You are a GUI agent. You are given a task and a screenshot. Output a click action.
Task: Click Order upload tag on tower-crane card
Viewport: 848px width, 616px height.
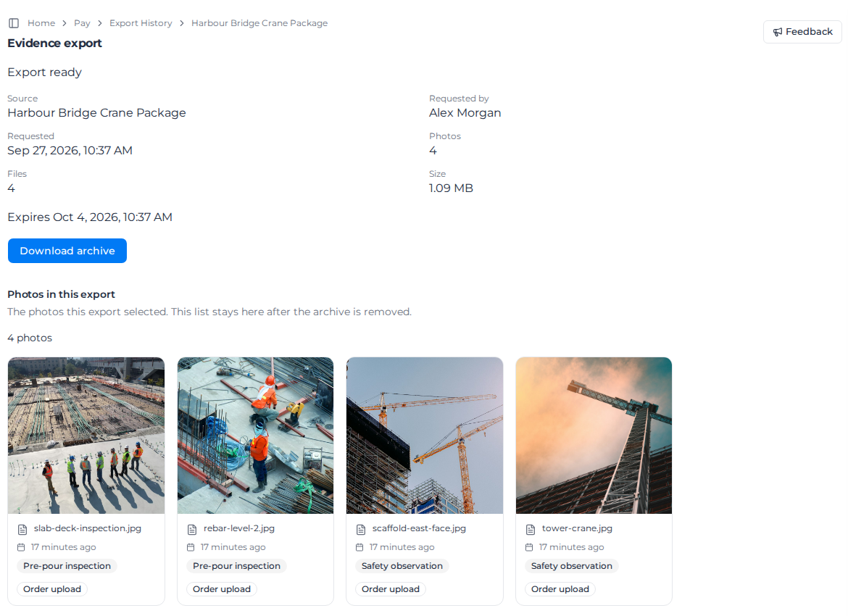[560, 589]
